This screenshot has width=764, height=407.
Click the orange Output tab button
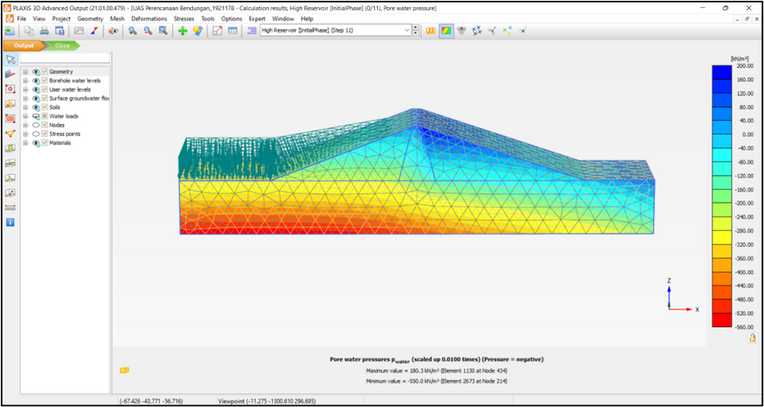tap(23, 45)
